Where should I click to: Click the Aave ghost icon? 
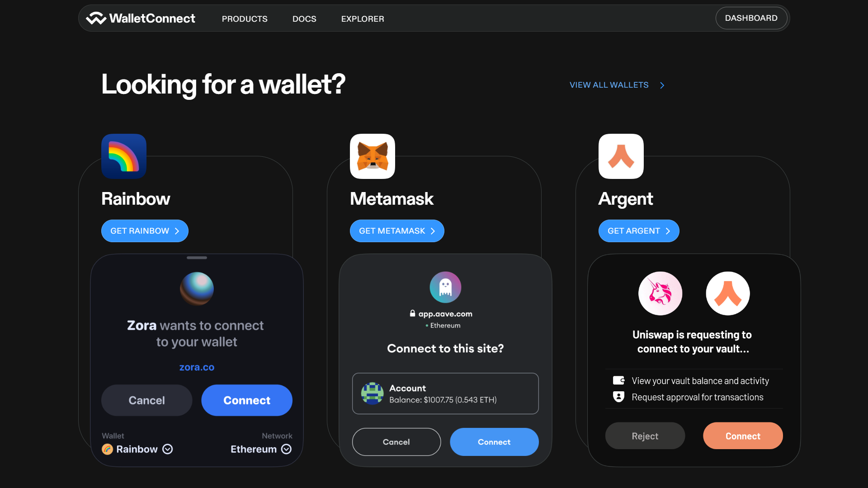click(x=445, y=287)
